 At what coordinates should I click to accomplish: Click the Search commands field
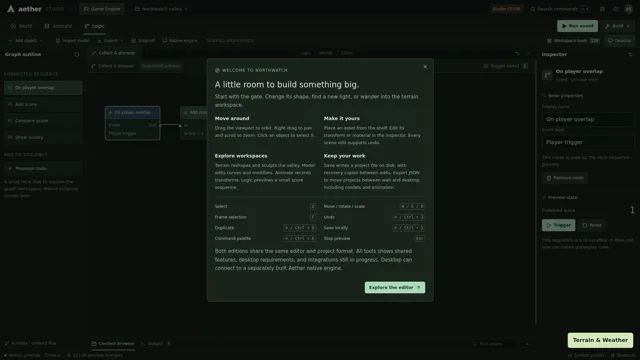click(x=559, y=9)
